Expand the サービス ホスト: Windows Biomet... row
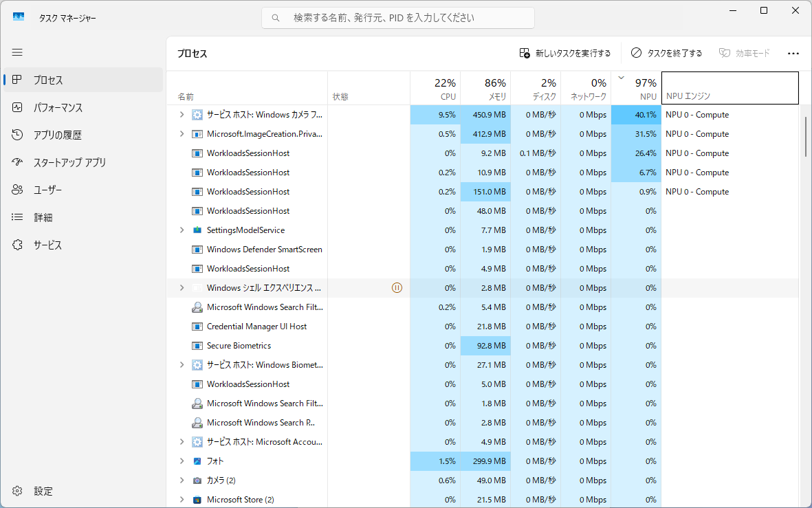The height and width of the screenshot is (508, 812). (182, 364)
